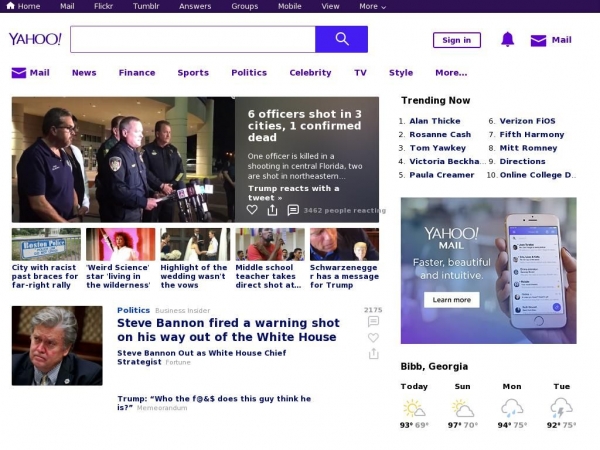Click the Politics label above Bannon headline
600x450 pixels.
[x=133, y=310]
